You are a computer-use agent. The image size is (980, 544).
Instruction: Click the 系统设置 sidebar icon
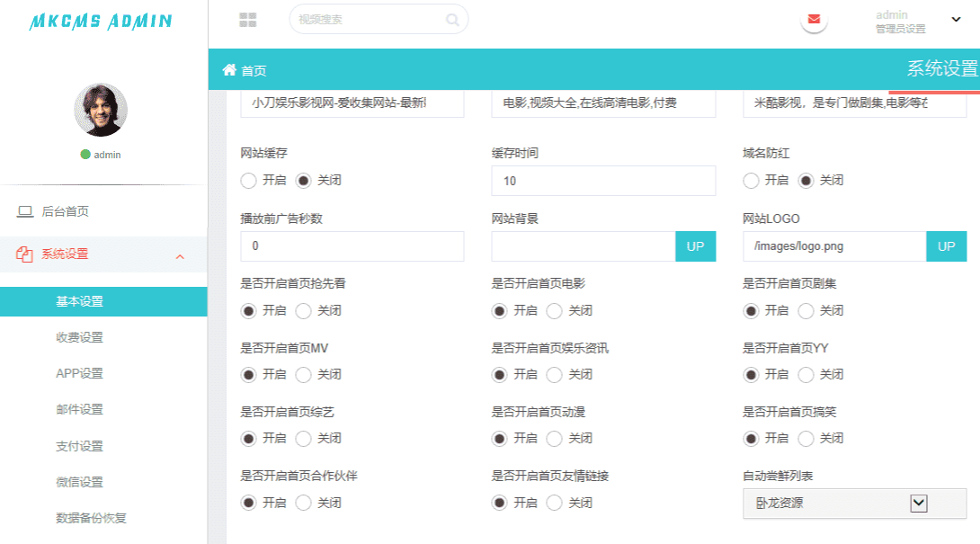click(25, 254)
